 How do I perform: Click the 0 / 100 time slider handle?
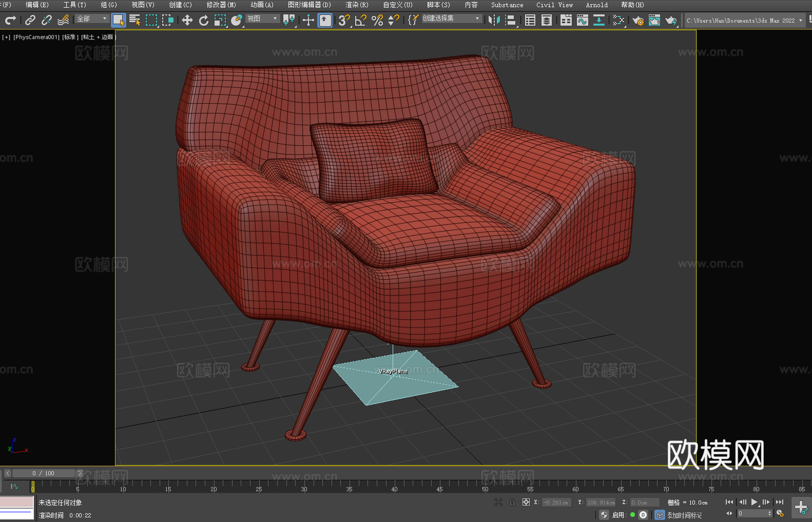click(x=44, y=473)
